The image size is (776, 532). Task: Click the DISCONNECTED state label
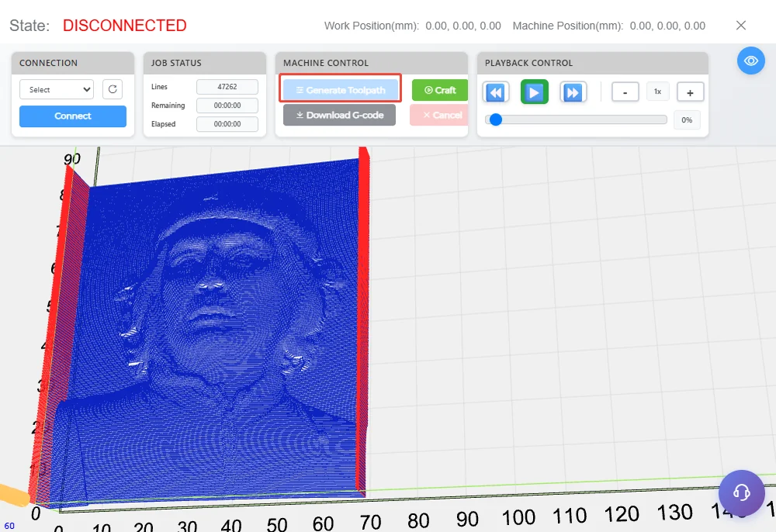pos(125,26)
